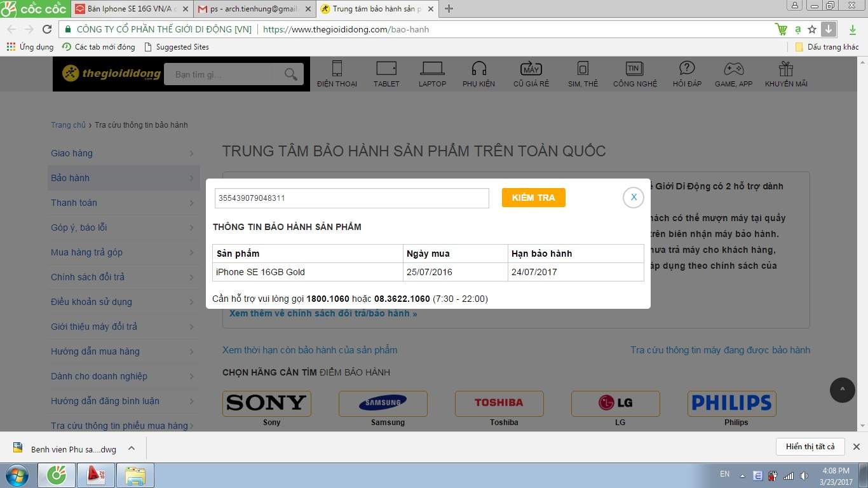The height and width of the screenshot is (488, 868).
Task: Open the Cũ giá rẻ icon
Action: (x=531, y=69)
